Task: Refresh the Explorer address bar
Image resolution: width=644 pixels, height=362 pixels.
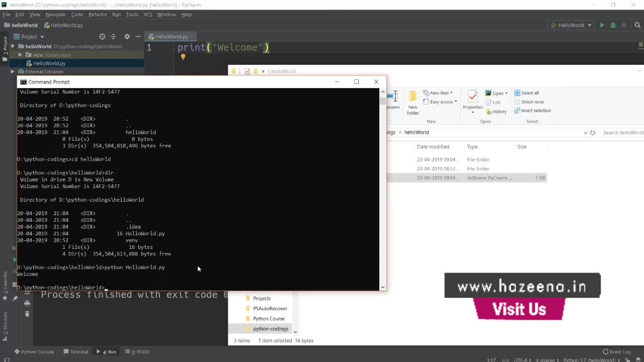Action: [593, 133]
